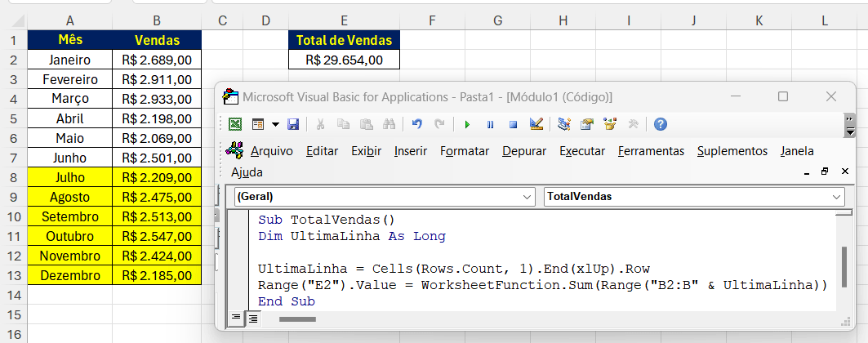Click the code window horizontal scrollbar thumb

[x=296, y=318]
